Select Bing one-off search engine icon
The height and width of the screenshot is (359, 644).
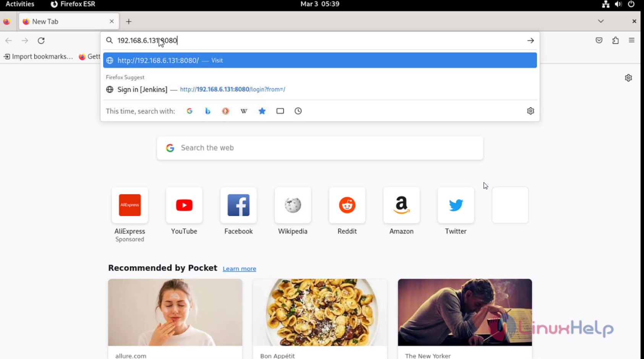[x=208, y=111]
